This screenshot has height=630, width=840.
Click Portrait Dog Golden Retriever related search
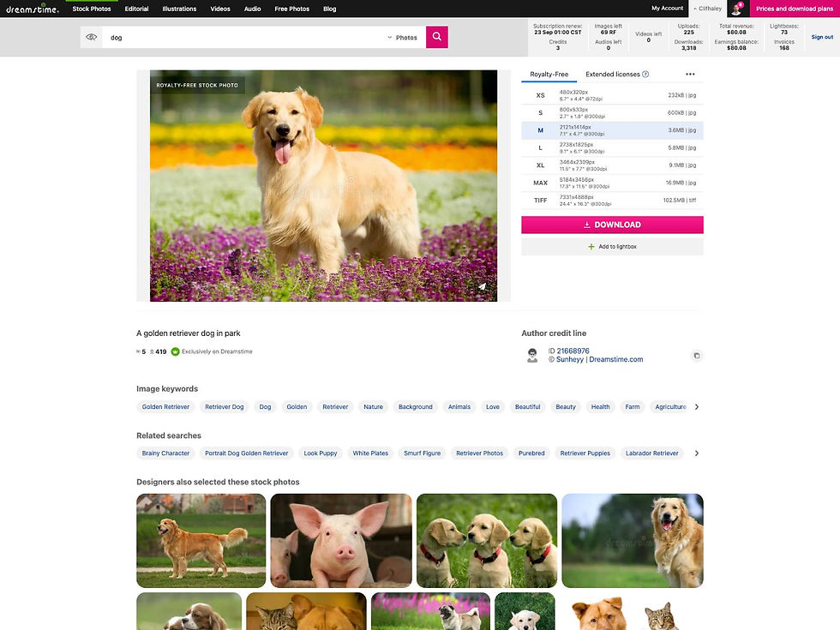coord(247,453)
